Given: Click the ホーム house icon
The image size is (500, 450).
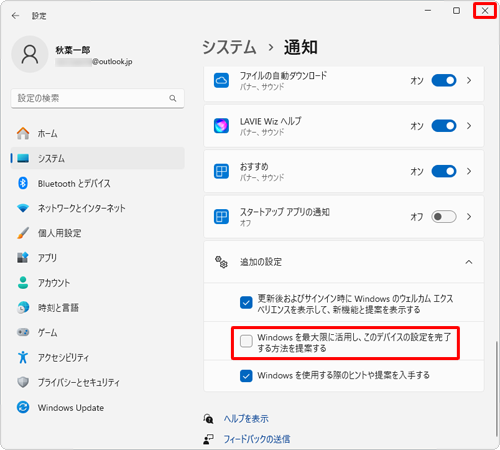Looking at the screenshot, I should point(23,133).
